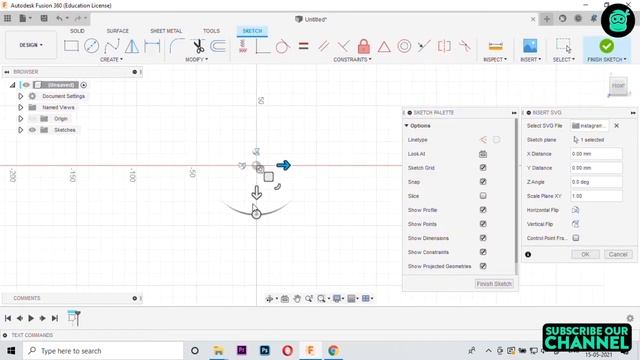The image size is (640, 360).
Task: Click the Look At icon in Sketch Palette
Action: (483, 154)
